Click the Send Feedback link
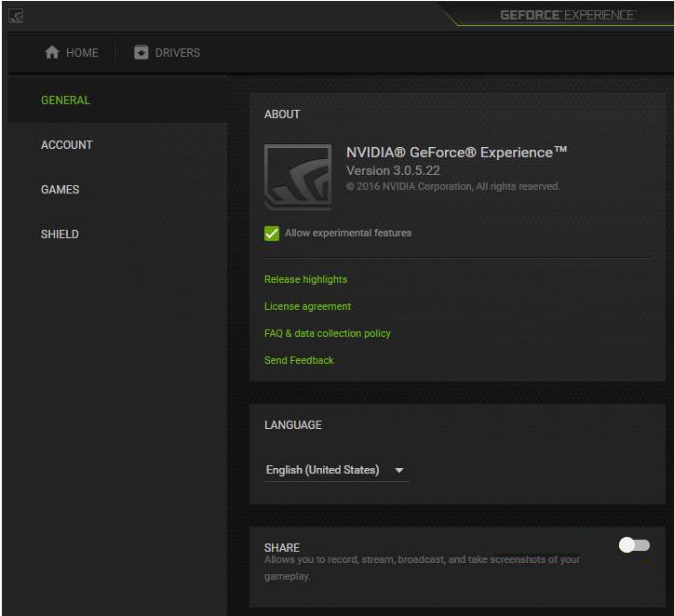 tap(299, 360)
